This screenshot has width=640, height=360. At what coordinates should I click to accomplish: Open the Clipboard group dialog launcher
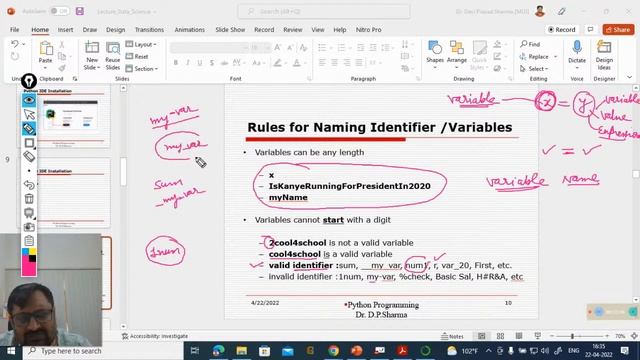(x=75, y=78)
